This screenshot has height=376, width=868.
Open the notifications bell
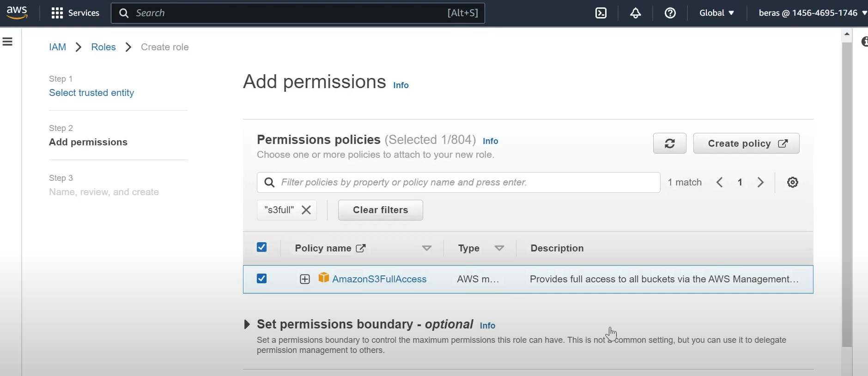coord(636,13)
